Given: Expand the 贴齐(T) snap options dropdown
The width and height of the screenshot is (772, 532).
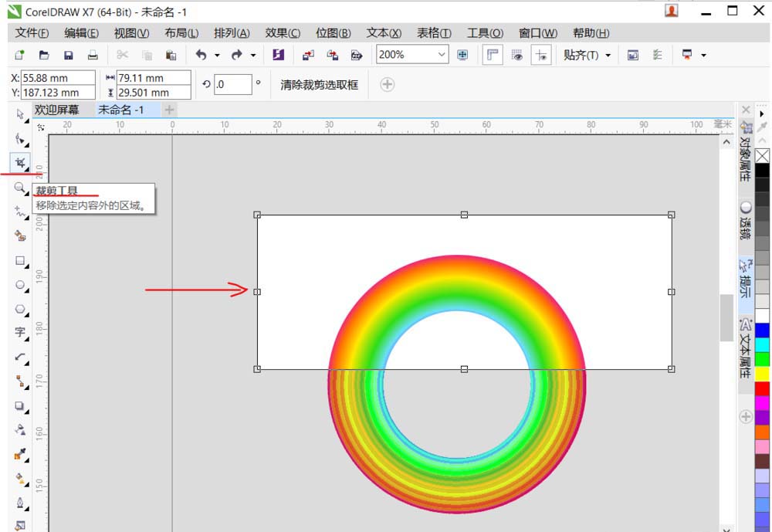Looking at the screenshot, I should (x=606, y=55).
